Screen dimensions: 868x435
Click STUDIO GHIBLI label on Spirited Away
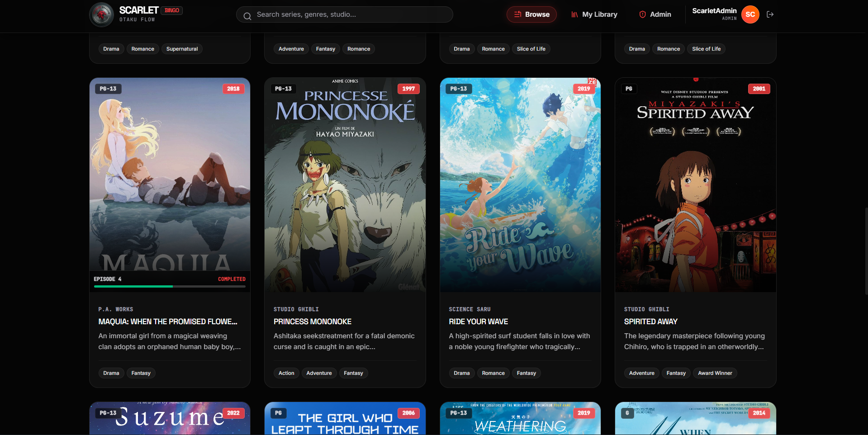[x=647, y=309]
